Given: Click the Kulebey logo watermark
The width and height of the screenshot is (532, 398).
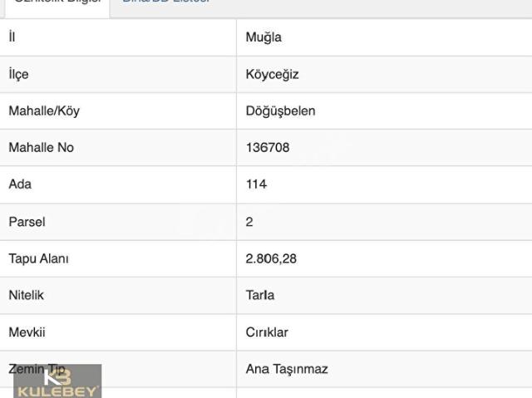Looking at the screenshot, I should 57,381.
